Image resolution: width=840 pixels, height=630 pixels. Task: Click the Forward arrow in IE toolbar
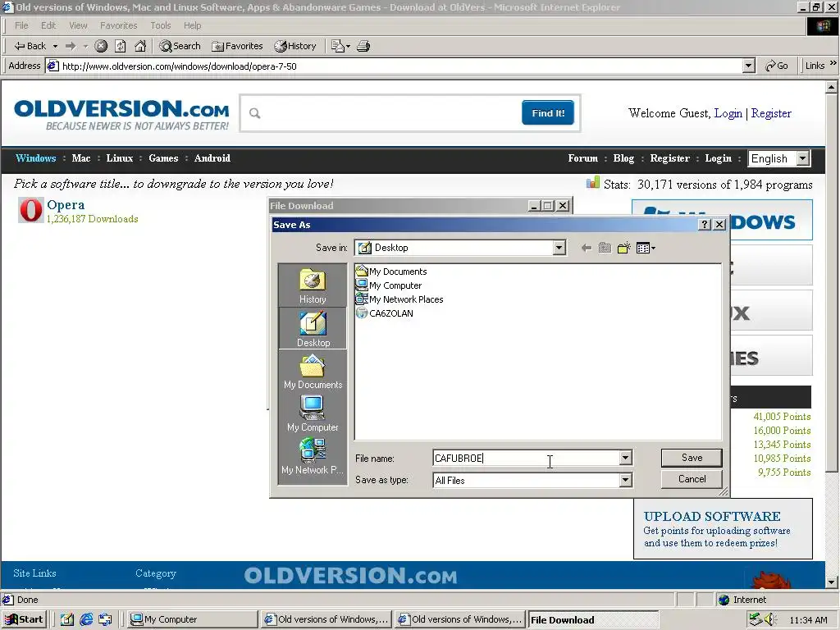[x=71, y=46]
